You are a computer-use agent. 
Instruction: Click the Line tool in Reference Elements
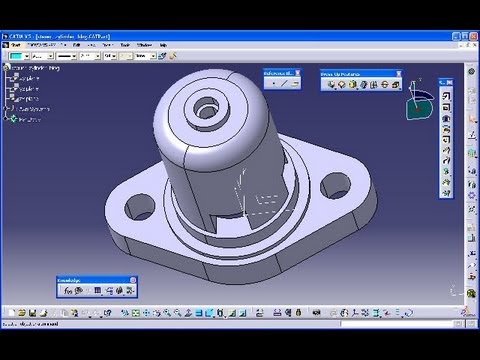click(284, 83)
